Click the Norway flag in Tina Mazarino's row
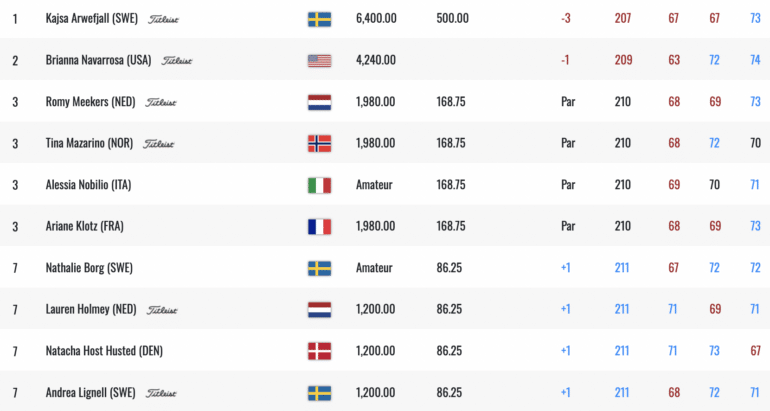Image resolution: width=770 pixels, height=411 pixels. (x=319, y=144)
